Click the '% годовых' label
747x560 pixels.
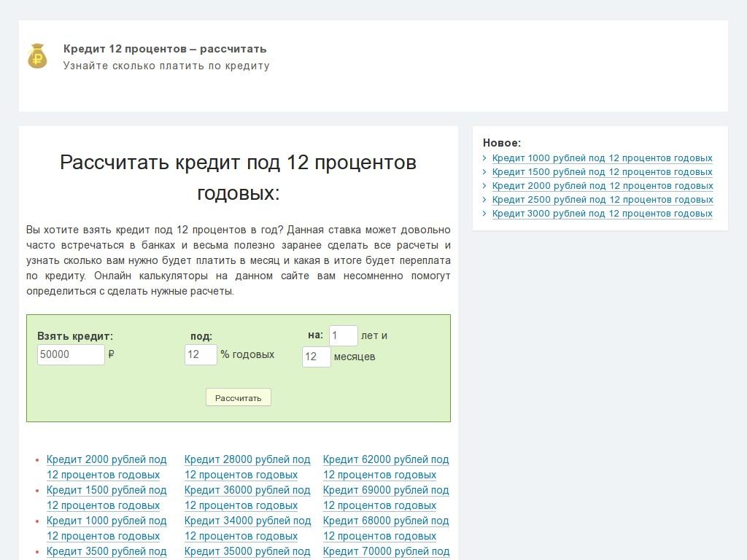point(247,355)
